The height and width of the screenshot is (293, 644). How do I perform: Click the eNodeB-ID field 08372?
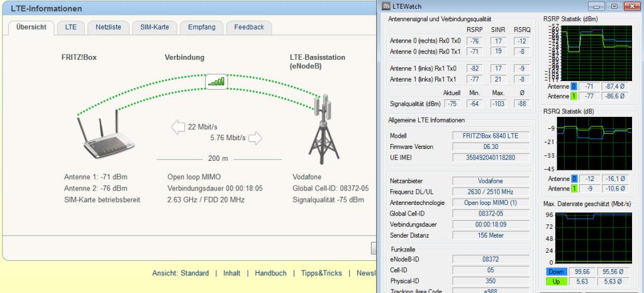[x=491, y=259]
